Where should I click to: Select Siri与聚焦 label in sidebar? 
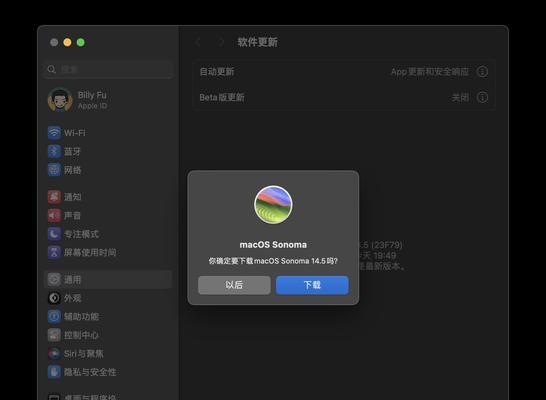pos(84,354)
